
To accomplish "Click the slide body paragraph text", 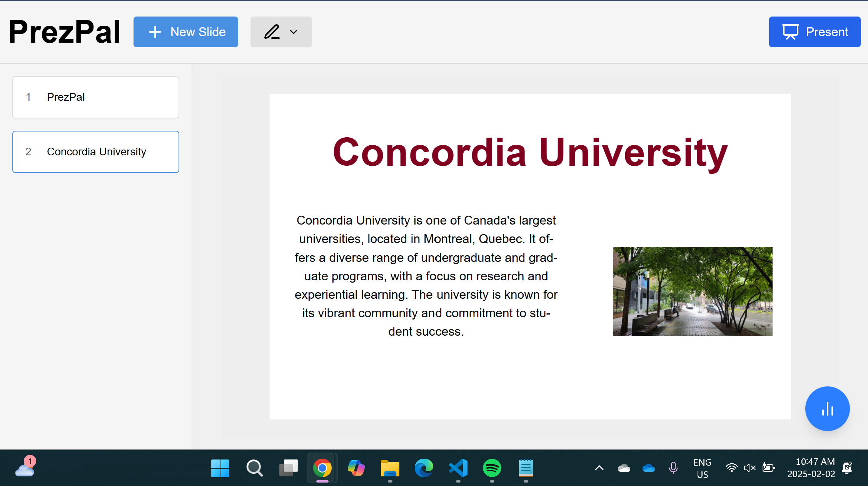I will [x=426, y=276].
